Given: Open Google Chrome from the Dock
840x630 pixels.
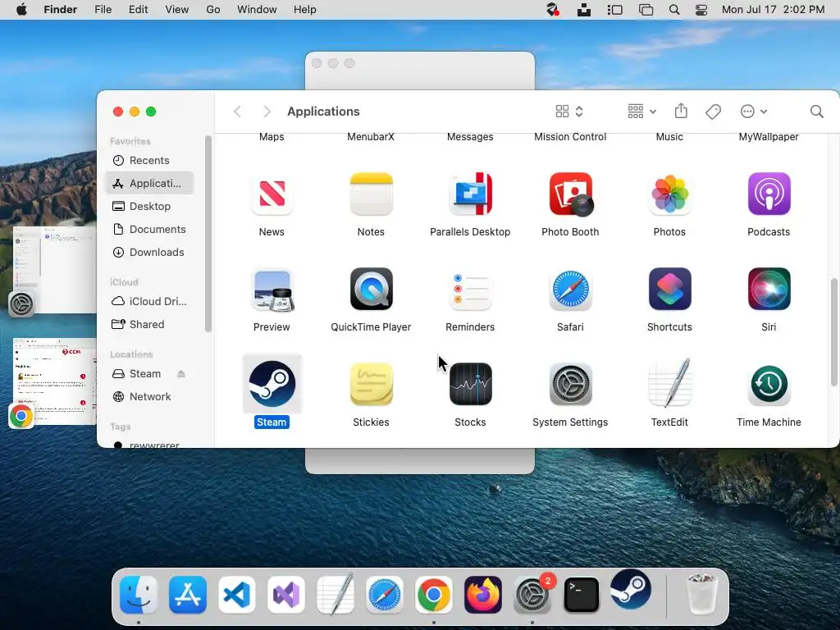Looking at the screenshot, I should tap(433, 594).
